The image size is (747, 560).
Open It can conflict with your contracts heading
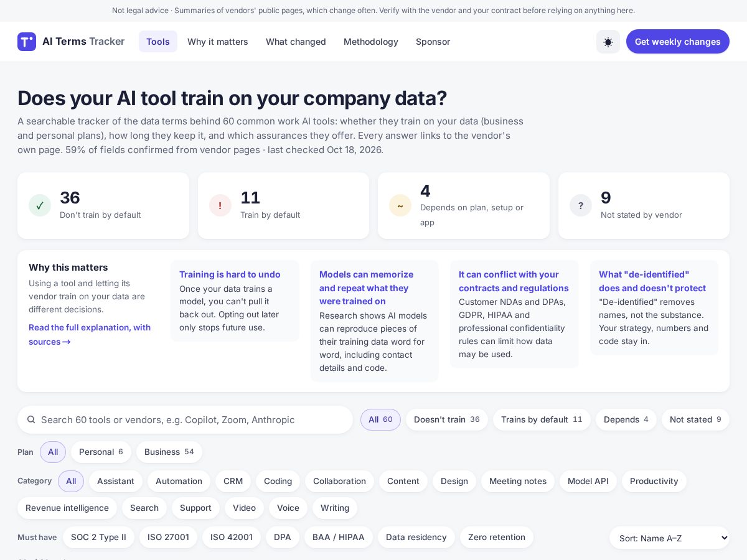pyautogui.click(x=514, y=281)
